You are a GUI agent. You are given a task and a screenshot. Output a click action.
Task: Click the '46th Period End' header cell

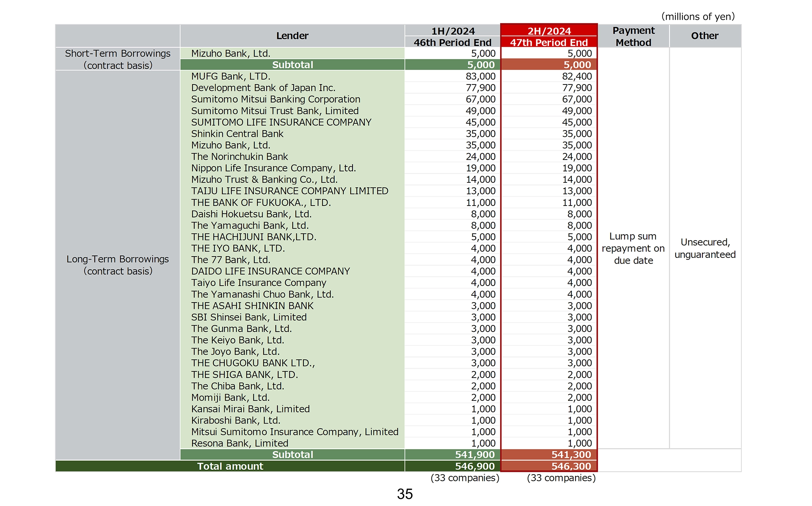click(x=453, y=43)
